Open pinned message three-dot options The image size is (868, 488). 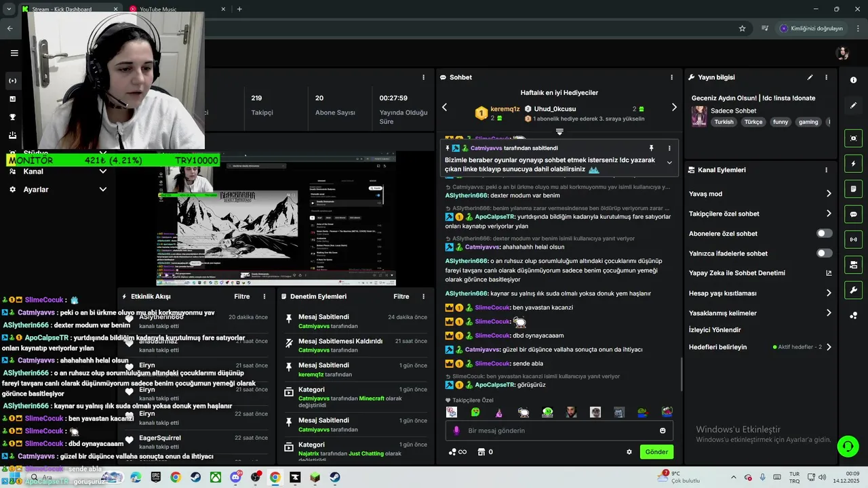tap(669, 148)
